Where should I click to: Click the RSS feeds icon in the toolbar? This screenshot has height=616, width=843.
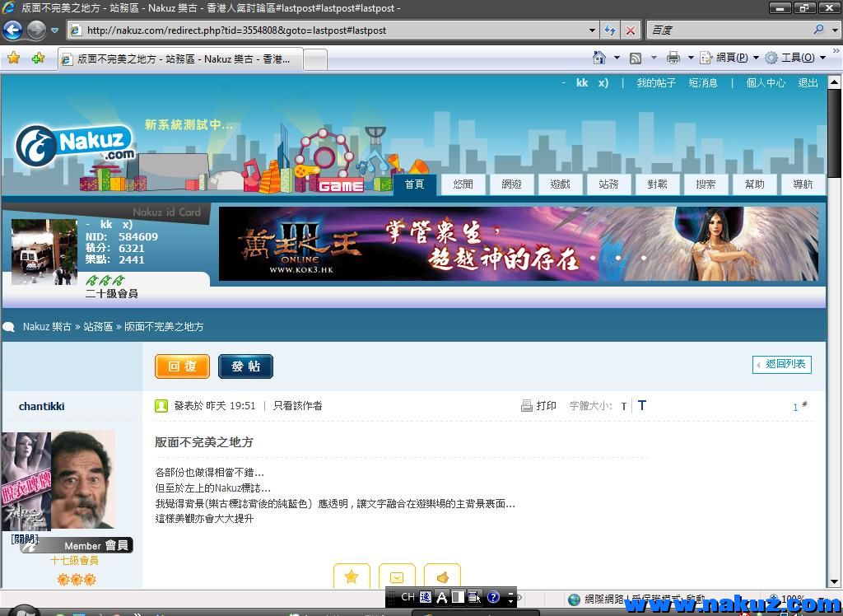(636, 58)
